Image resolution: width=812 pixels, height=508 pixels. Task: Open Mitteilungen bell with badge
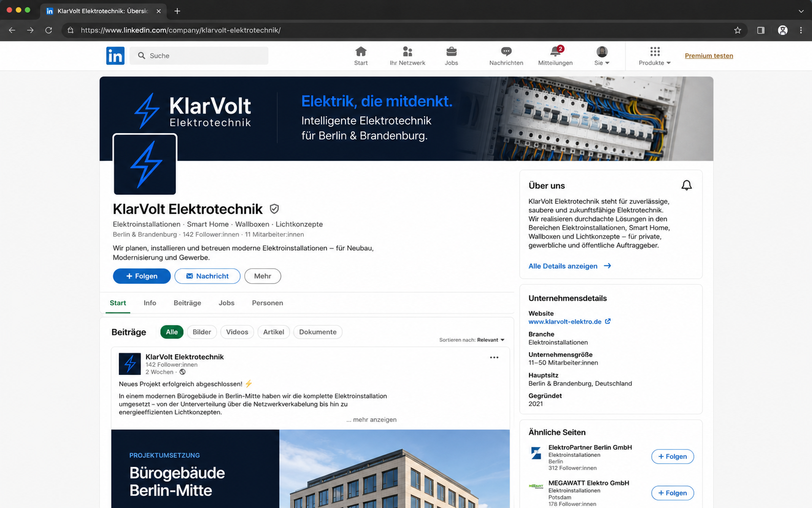tap(555, 56)
